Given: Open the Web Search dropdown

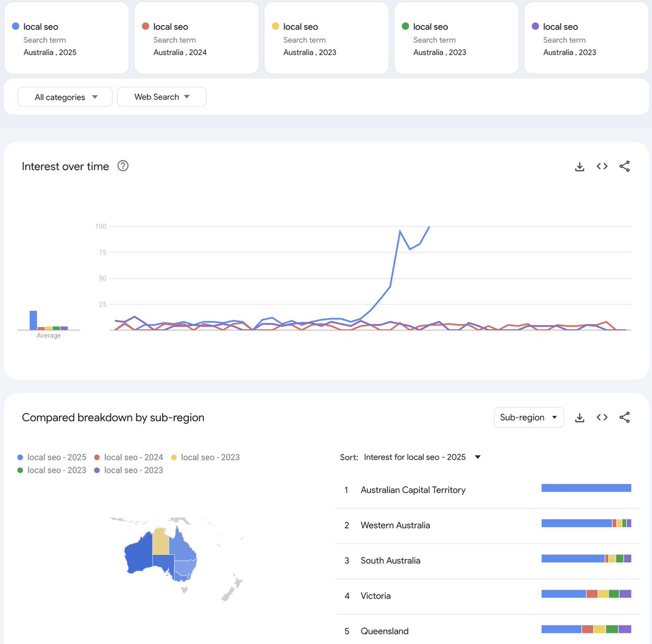Looking at the screenshot, I should click(162, 97).
